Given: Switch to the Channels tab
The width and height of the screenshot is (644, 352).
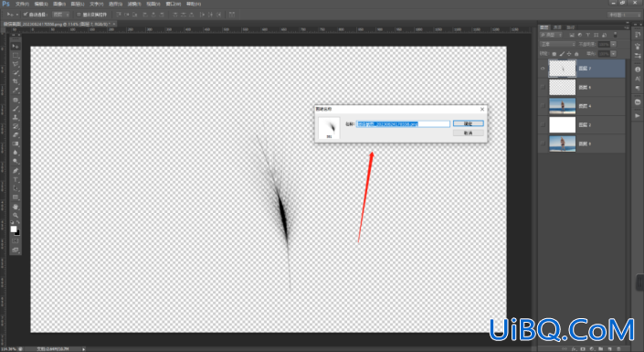Looking at the screenshot, I should (557, 27).
